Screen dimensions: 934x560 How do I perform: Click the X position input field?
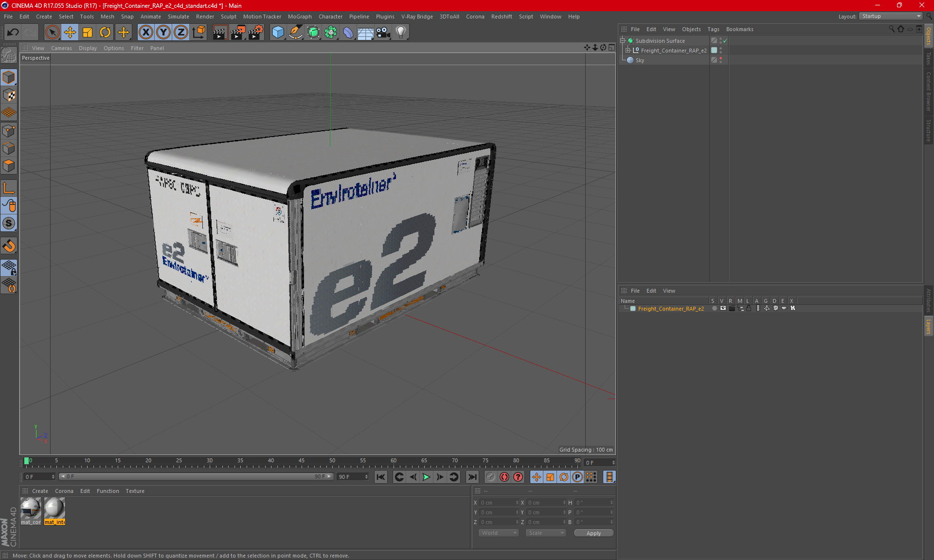coord(499,503)
